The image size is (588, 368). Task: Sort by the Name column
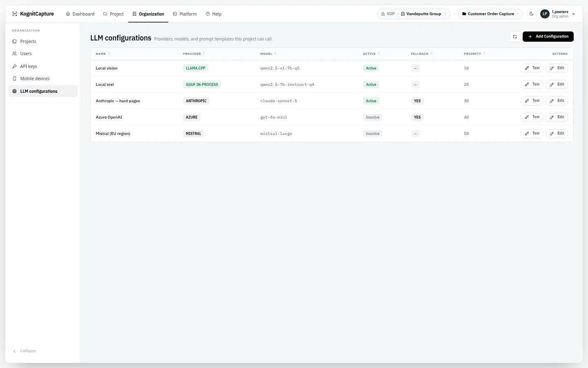click(103, 54)
